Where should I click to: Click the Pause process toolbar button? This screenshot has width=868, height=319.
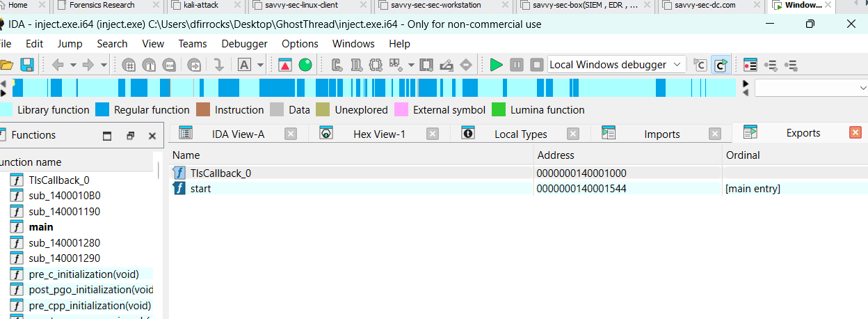pos(517,65)
